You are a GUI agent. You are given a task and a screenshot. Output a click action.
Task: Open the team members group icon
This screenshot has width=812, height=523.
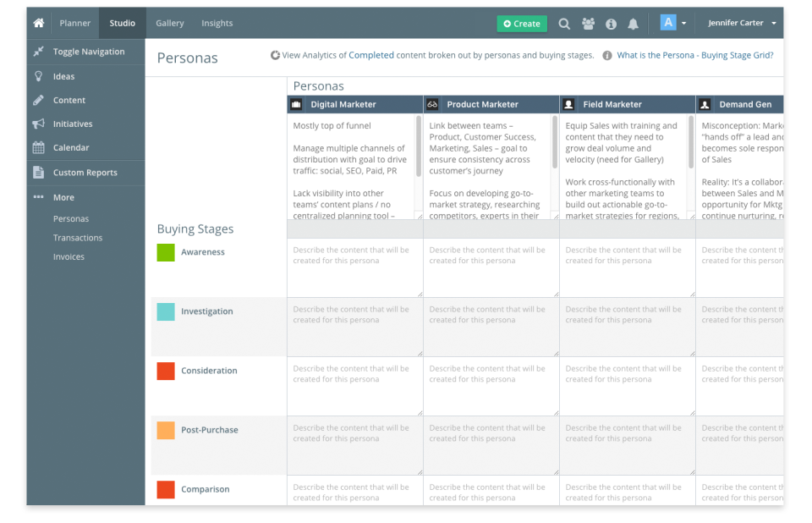point(588,24)
